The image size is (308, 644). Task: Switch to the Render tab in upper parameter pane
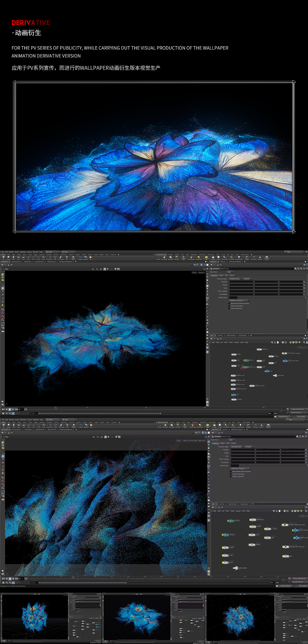(221, 275)
